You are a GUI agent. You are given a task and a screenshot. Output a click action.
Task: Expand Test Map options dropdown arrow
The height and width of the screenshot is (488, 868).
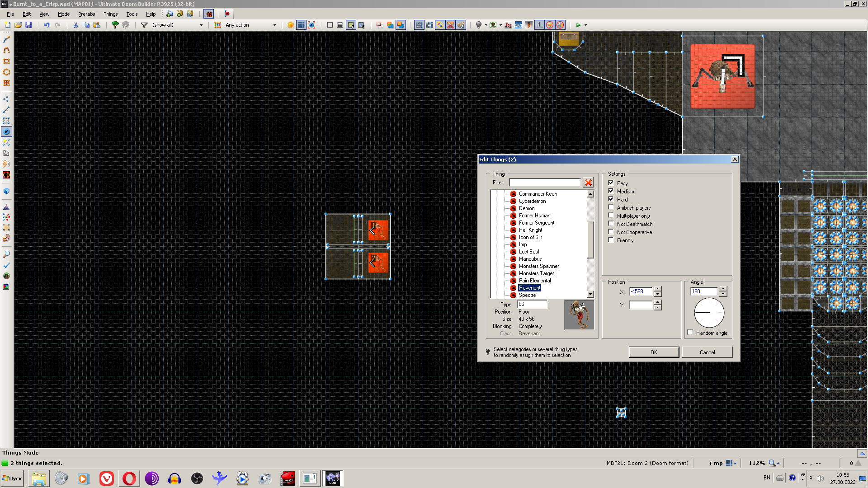(585, 25)
